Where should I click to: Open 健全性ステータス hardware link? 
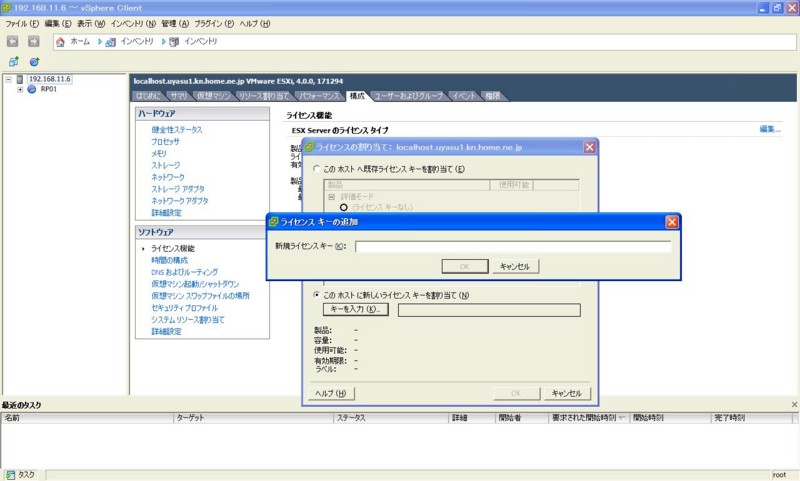click(177, 130)
